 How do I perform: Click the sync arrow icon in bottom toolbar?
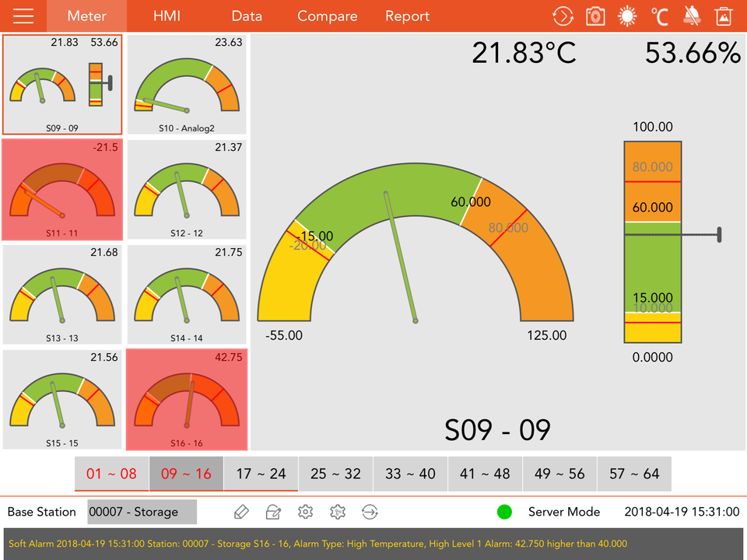coord(370,512)
